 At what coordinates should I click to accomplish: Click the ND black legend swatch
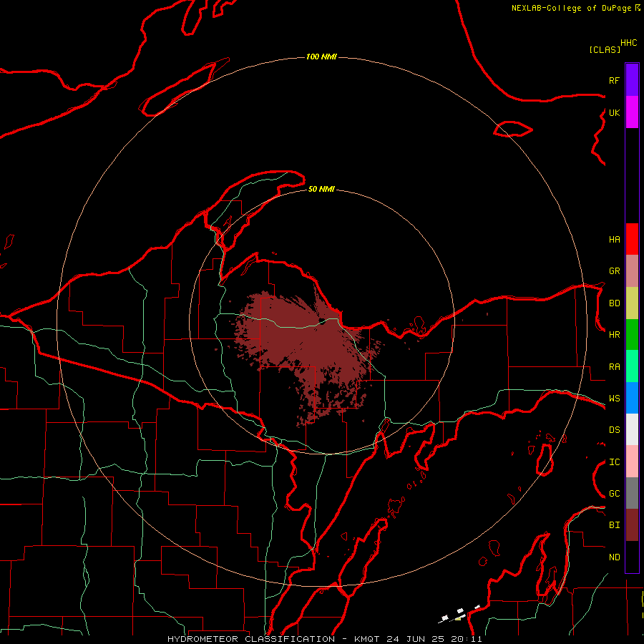click(x=632, y=557)
